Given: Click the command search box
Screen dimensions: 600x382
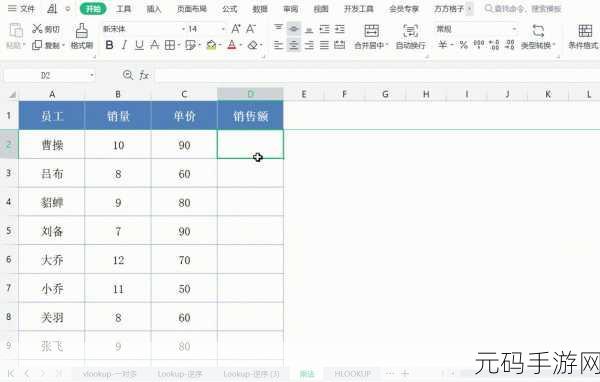Looking at the screenshot, I should (x=523, y=8).
